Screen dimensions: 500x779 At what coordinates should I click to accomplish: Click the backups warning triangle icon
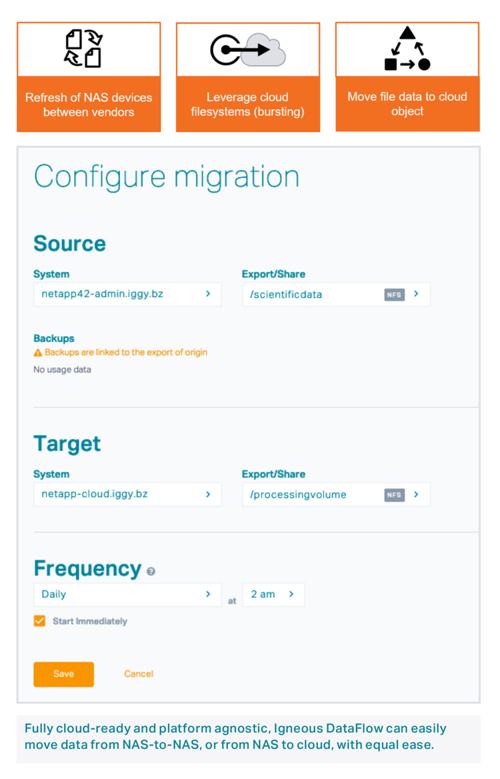click(x=38, y=353)
